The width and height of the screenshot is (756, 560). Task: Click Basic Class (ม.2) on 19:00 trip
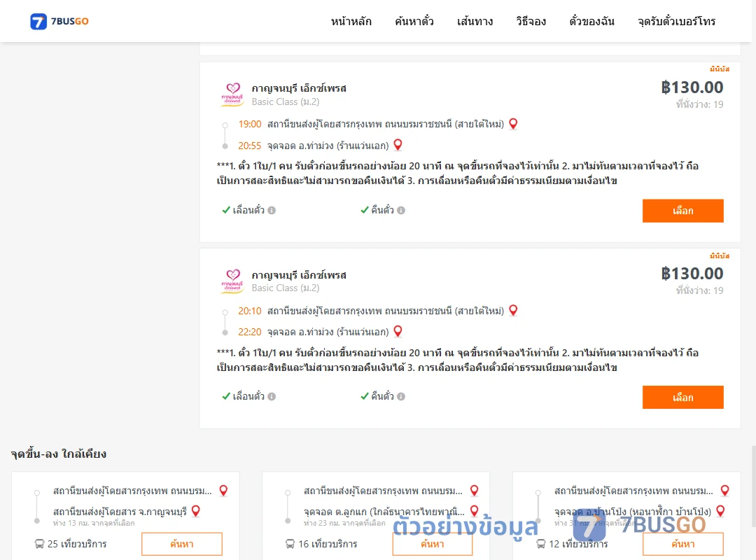286,101
